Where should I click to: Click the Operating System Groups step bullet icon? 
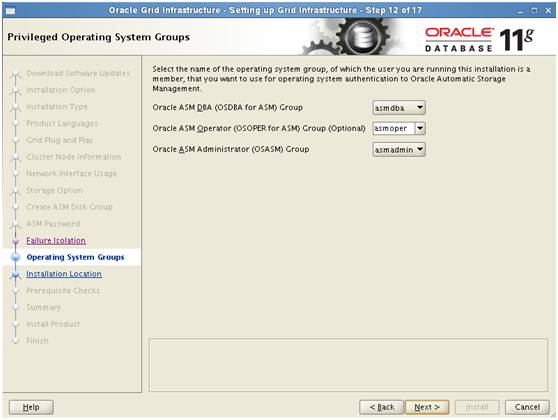15,257
